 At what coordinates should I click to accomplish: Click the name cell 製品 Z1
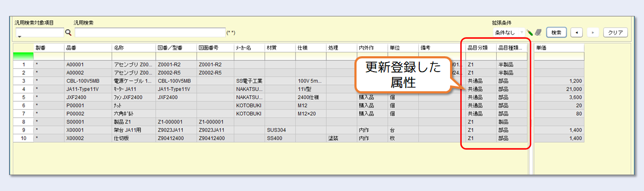tap(134, 122)
